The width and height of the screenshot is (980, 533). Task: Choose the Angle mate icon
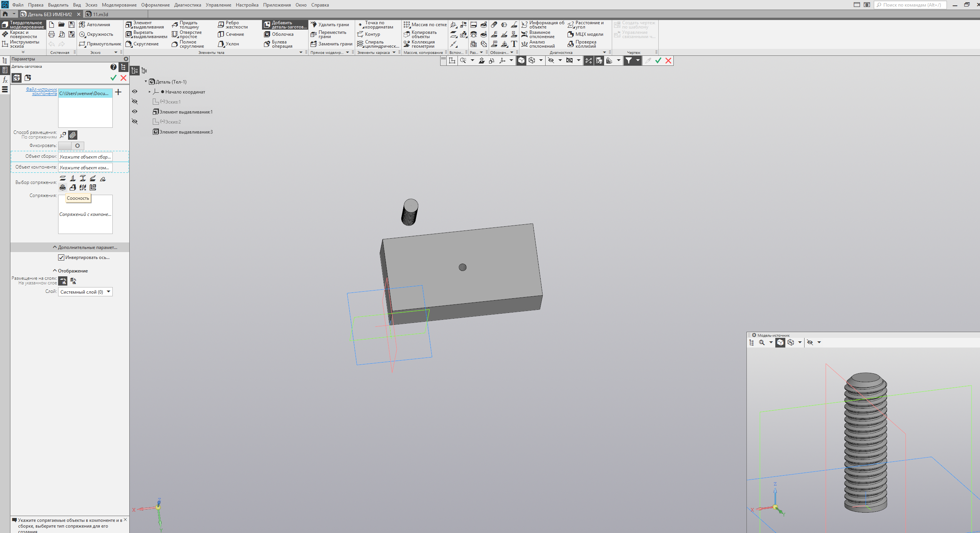93,178
